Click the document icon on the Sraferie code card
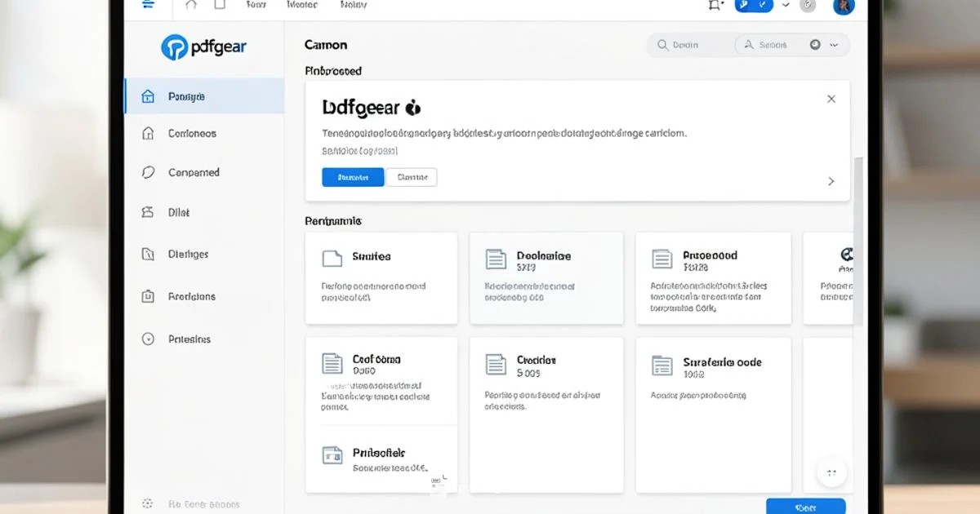980x514 pixels. click(x=661, y=366)
